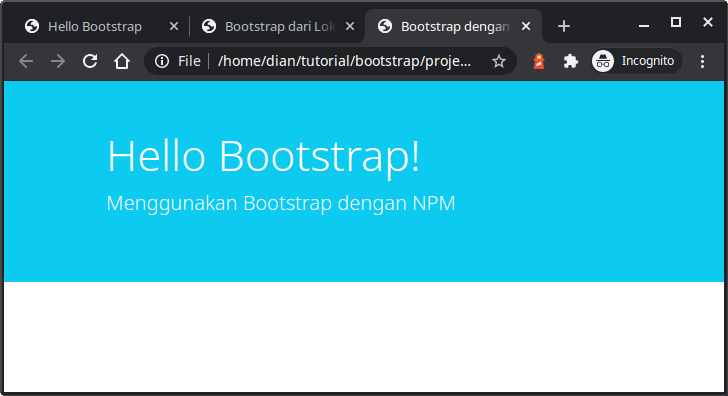Open the Extensions puzzle menu
The height and width of the screenshot is (396, 728).
point(571,61)
